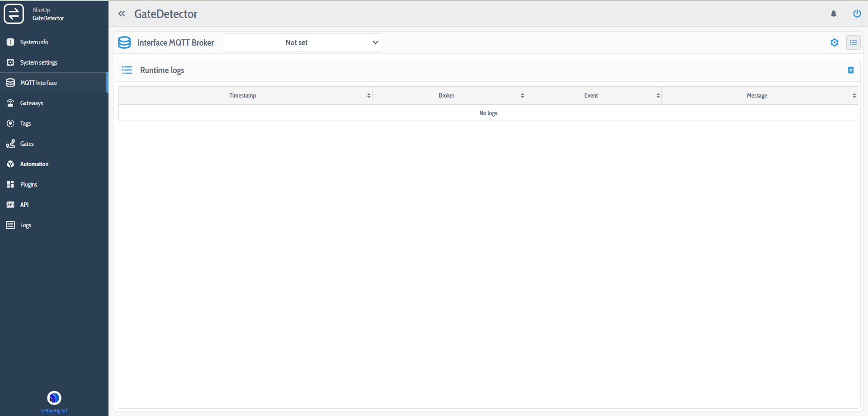Select the Gates network icon
The height and width of the screenshot is (416, 868).
tap(10, 144)
